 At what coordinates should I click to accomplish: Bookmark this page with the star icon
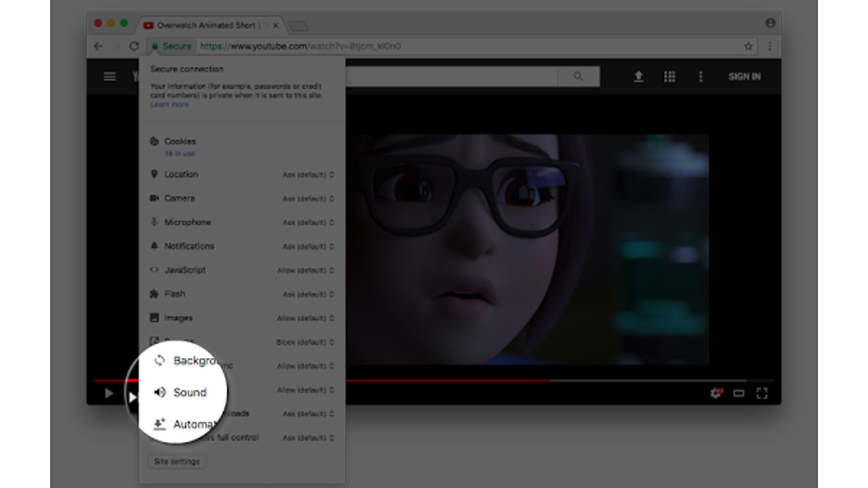(749, 46)
